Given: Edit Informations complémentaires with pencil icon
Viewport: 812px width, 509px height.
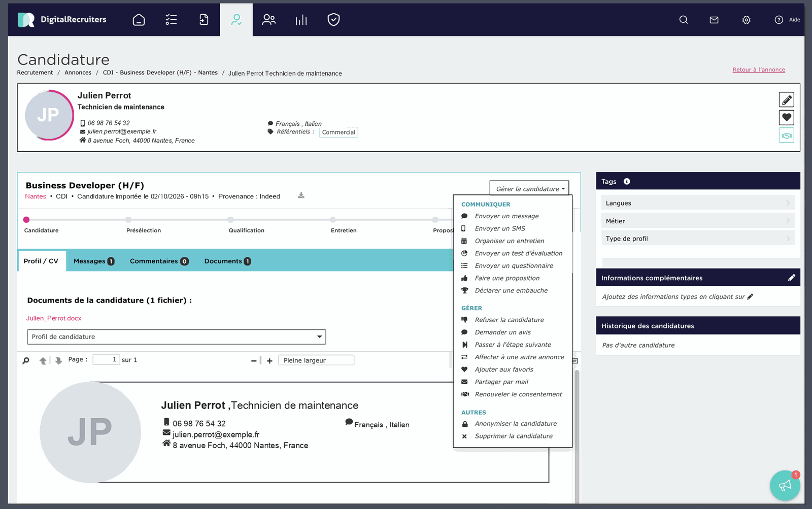Looking at the screenshot, I should pos(792,278).
